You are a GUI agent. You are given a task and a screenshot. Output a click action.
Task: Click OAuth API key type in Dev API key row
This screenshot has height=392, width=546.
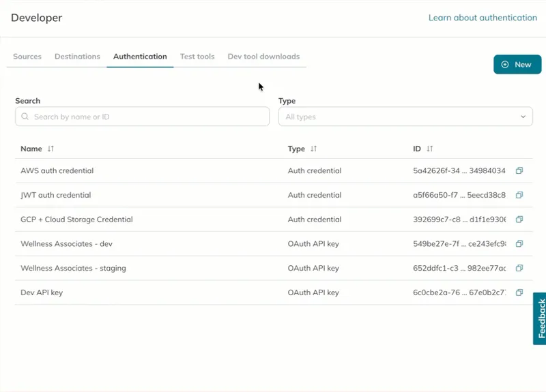pos(313,292)
